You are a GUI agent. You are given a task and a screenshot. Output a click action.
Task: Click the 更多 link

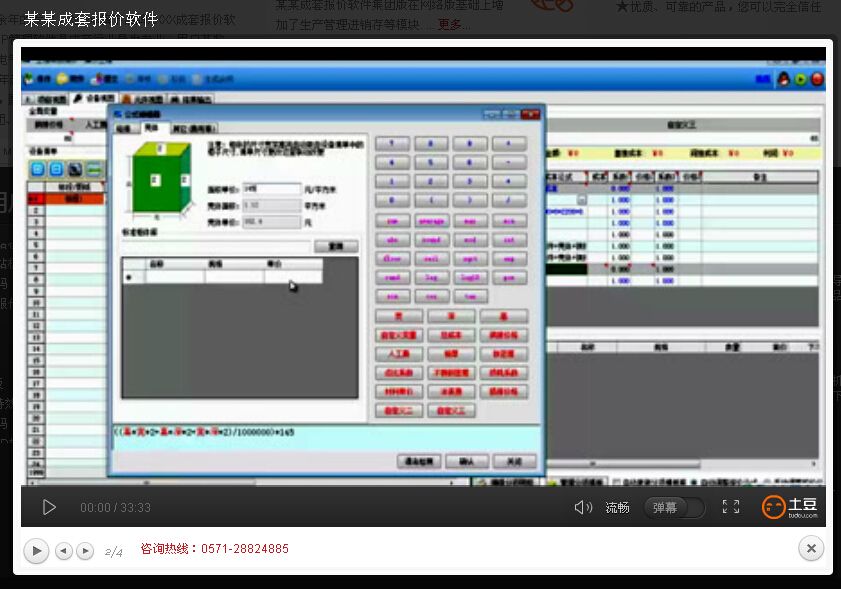click(x=449, y=24)
